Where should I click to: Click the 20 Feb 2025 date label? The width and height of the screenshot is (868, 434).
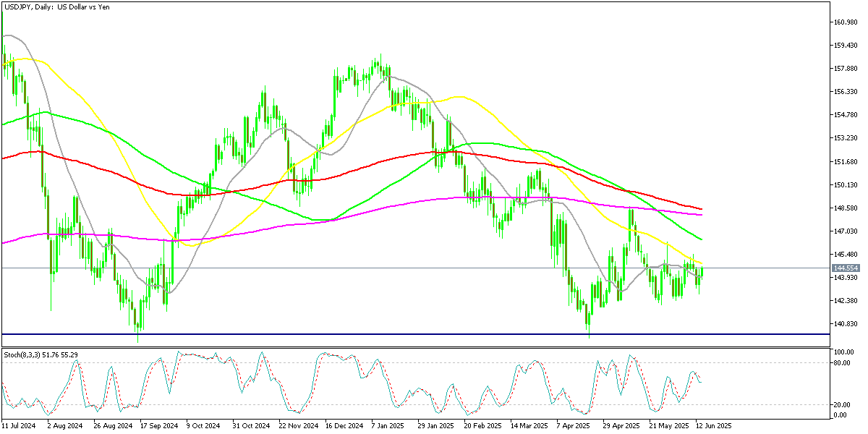tap(483, 427)
